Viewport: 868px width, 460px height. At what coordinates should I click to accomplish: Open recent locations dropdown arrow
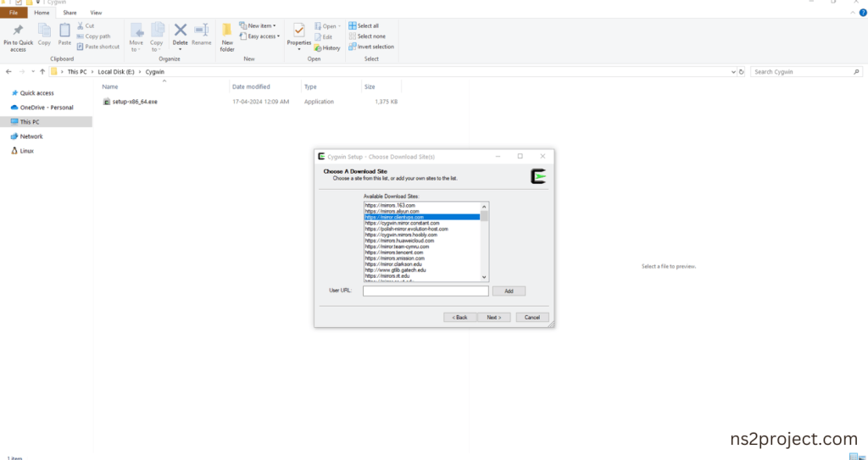point(33,71)
